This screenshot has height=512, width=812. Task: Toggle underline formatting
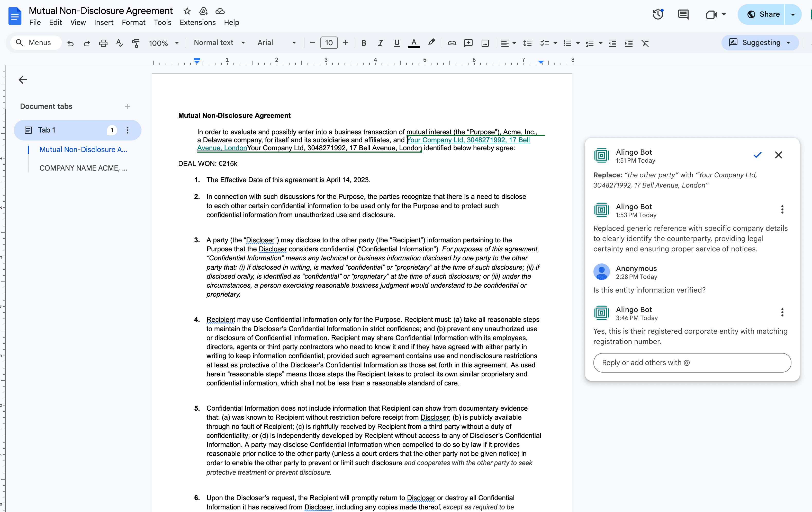[396, 43]
